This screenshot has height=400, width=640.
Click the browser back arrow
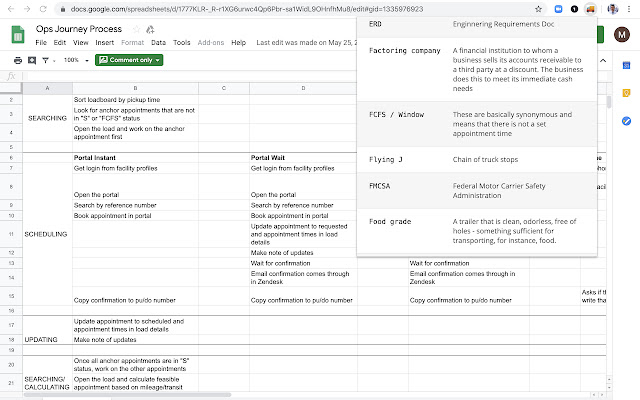point(11,9)
